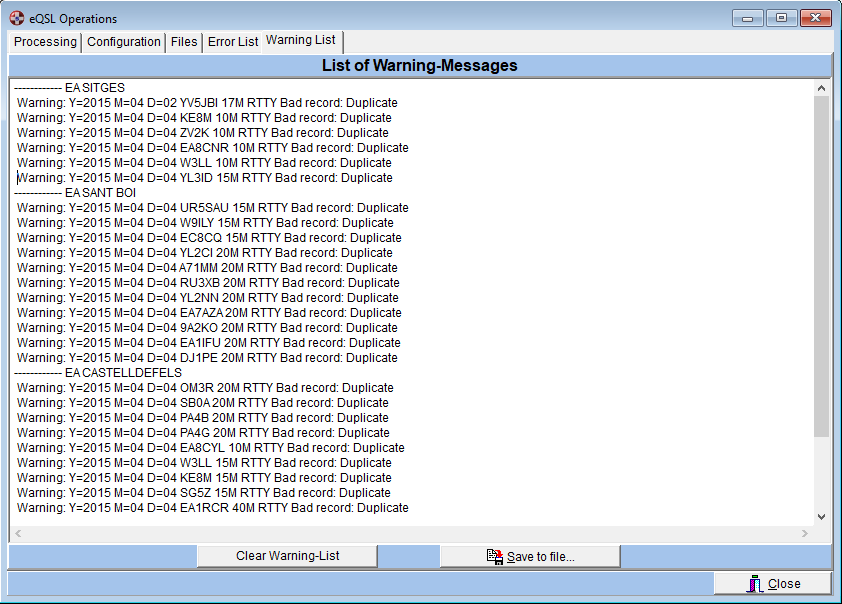Close the window with the red X
842x604 pixels.
[816, 18]
